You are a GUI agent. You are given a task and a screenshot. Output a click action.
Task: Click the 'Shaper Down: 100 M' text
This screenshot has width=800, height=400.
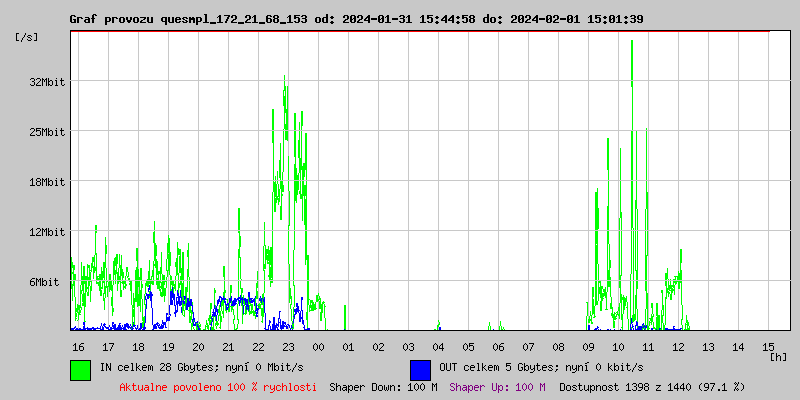(x=383, y=387)
